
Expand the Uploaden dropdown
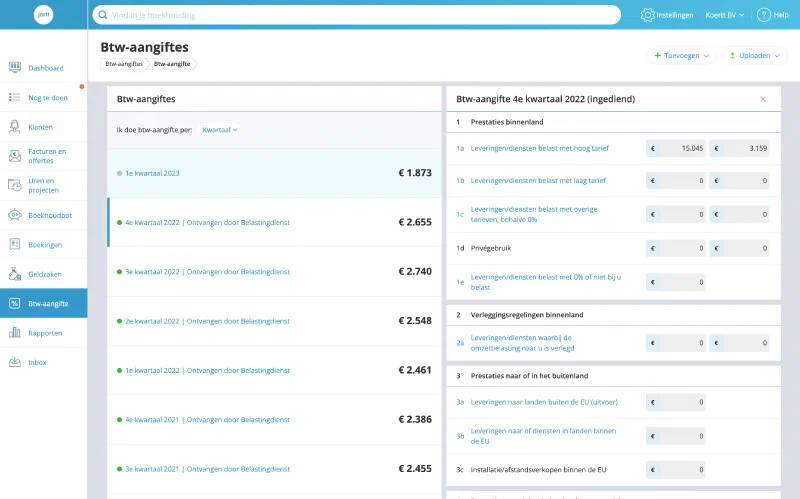[x=755, y=56]
